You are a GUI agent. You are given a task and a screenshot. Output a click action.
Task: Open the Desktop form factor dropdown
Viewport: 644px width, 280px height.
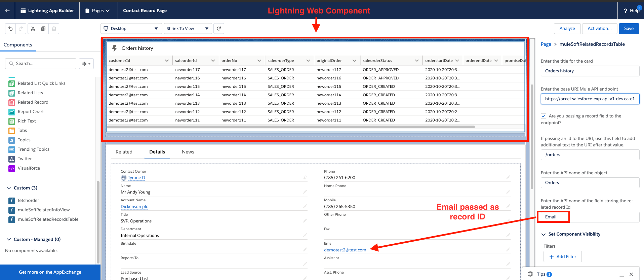[131, 29]
